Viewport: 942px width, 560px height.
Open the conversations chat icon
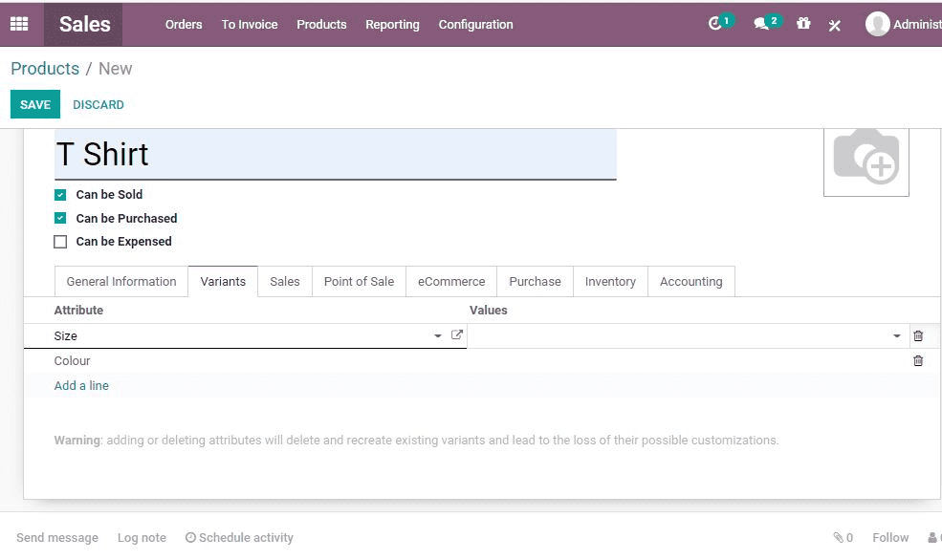click(x=760, y=24)
